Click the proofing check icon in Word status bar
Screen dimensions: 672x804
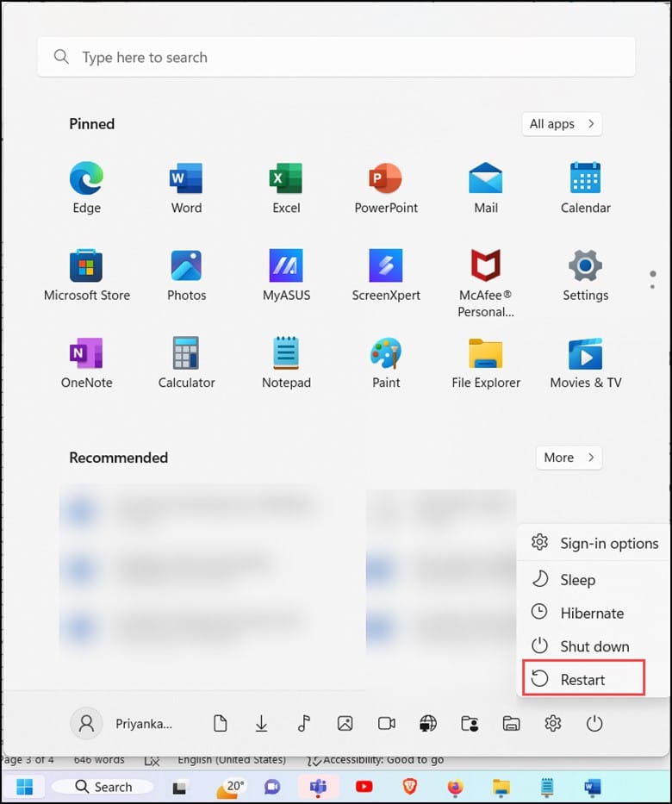pyautogui.click(x=152, y=761)
